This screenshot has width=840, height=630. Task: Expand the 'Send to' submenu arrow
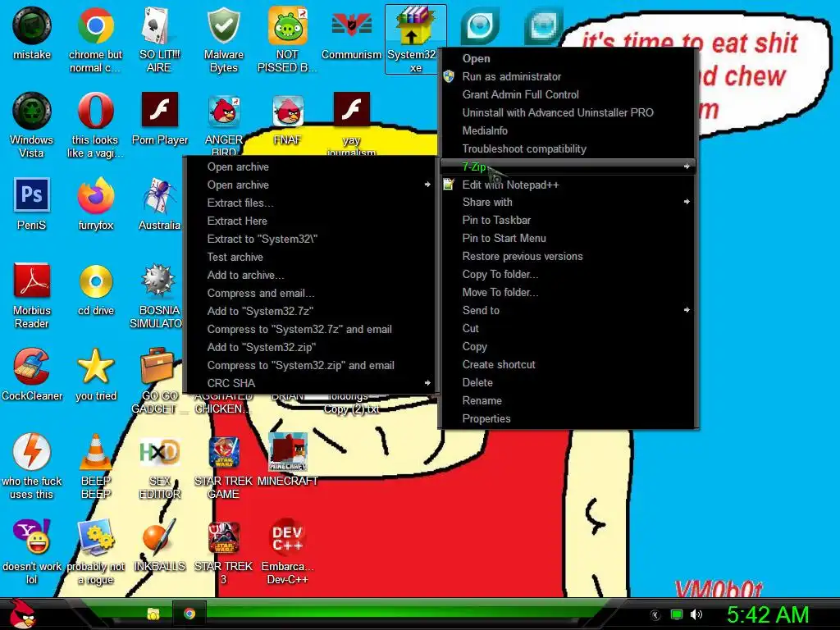click(687, 309)
